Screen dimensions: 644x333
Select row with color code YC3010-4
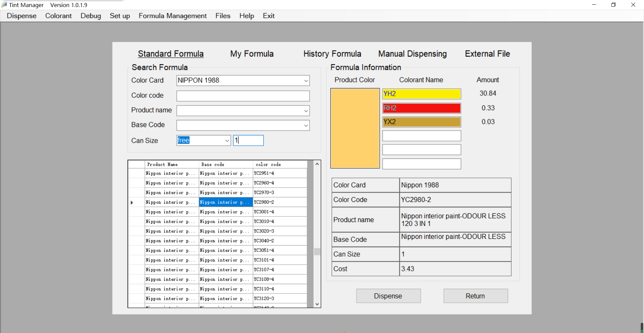tap(217, 221)
